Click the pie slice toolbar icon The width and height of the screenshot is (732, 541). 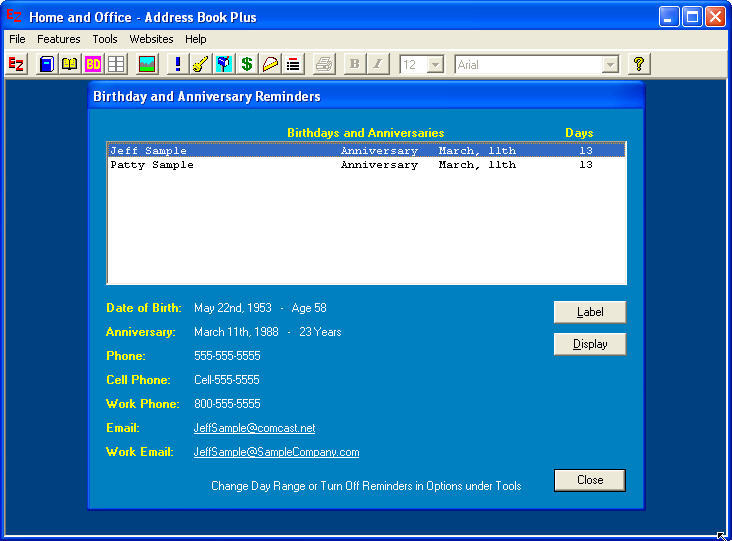pos(271,64)
